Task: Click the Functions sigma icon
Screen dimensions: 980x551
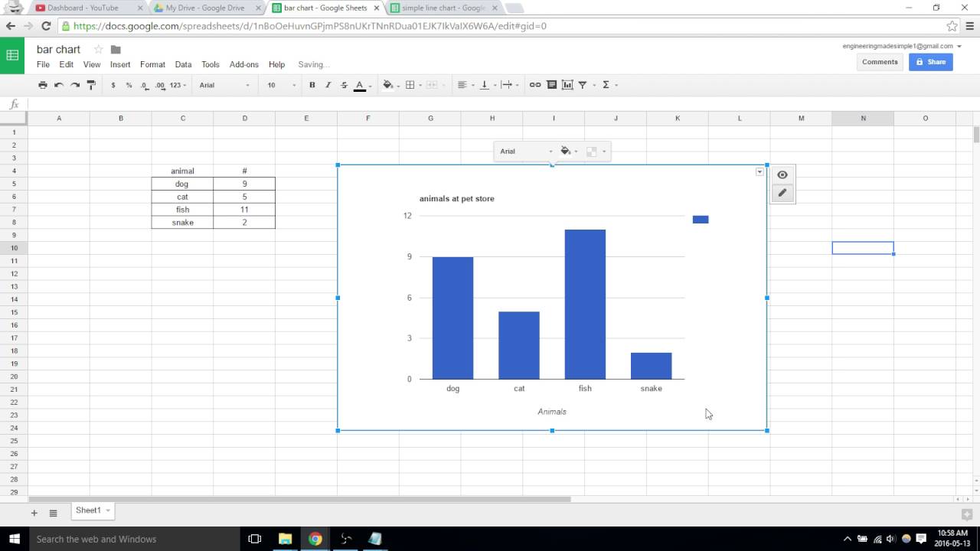Action: [x=606, y=85]
